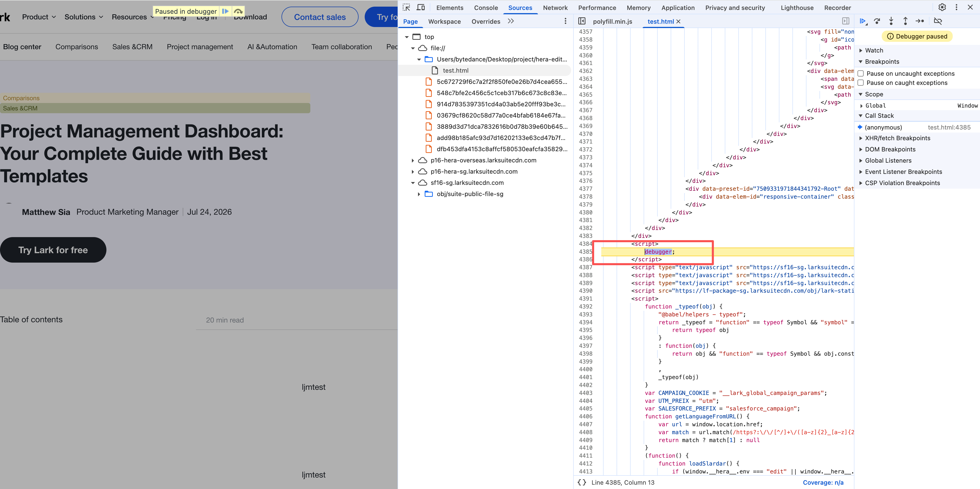Open the polyfill.min.js editor tab
Viewport: 980px width, 489px height.
[612, 22]
